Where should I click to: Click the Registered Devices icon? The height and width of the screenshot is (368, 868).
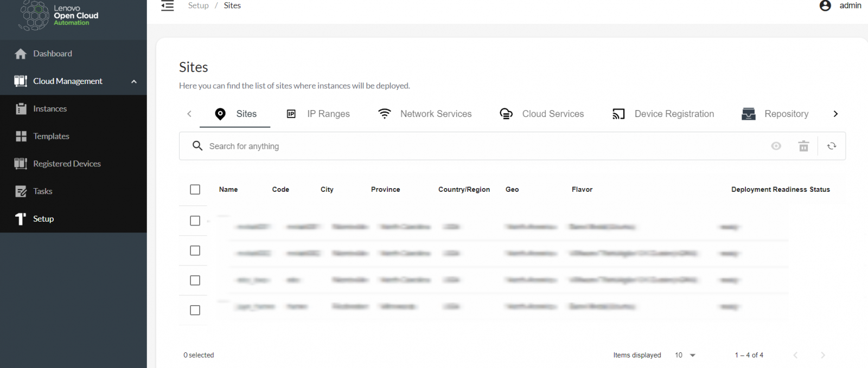pyautogui.click(x=21, y=164)
